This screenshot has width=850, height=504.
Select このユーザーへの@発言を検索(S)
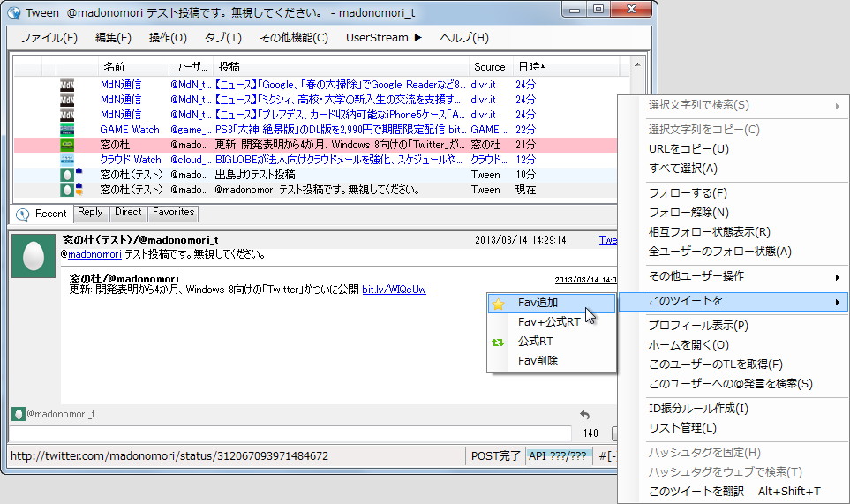733,384
